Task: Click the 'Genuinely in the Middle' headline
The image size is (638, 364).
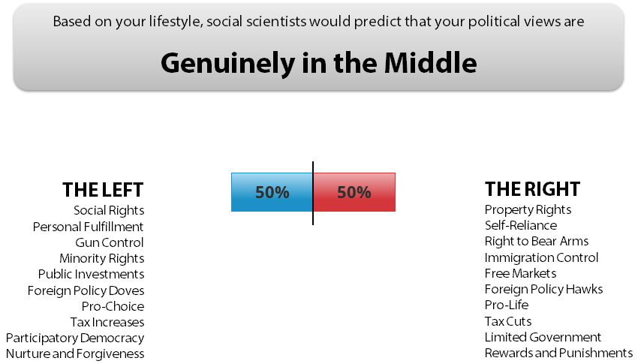Action: (318, 63)
